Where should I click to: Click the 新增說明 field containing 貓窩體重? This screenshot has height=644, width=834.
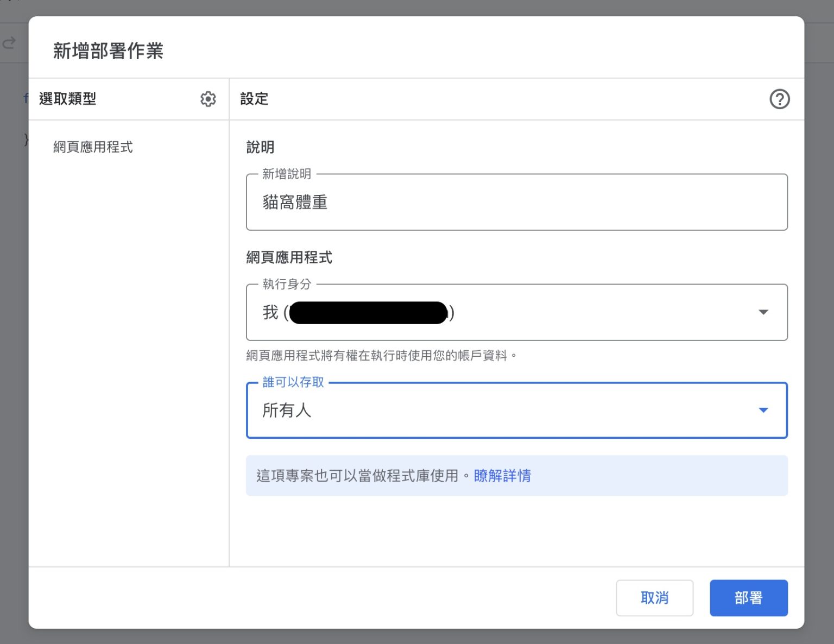point(516,203)
